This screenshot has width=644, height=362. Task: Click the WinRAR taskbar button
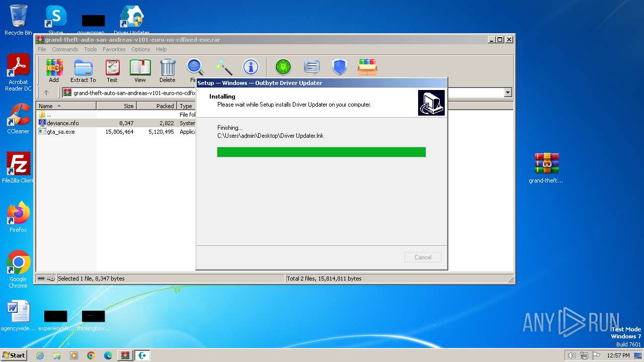tap(125, 355)
